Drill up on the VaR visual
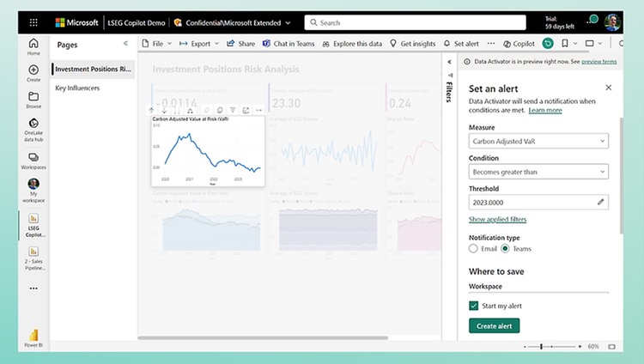This screenshot has width=644, height=364. click(x=151, y=110)
